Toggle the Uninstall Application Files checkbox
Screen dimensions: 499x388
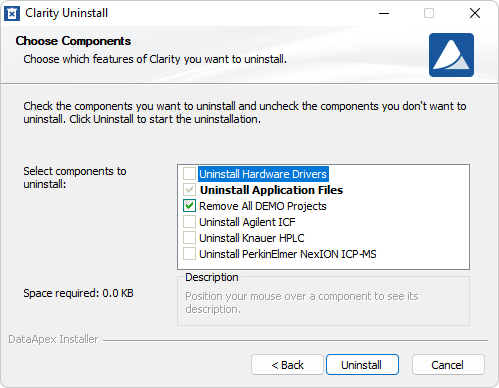tap(189, 190)
